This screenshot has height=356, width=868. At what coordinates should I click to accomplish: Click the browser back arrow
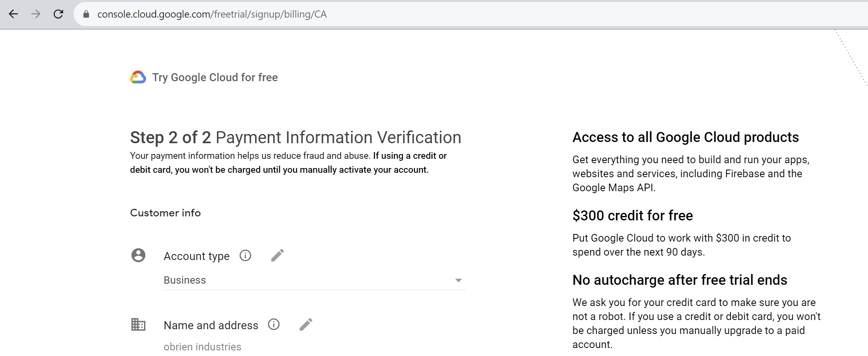point(14,14)
